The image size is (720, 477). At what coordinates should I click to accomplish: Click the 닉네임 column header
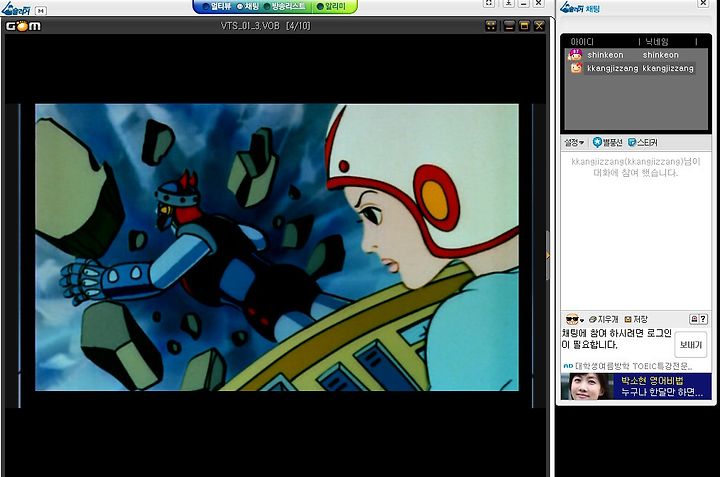(657, 42)
